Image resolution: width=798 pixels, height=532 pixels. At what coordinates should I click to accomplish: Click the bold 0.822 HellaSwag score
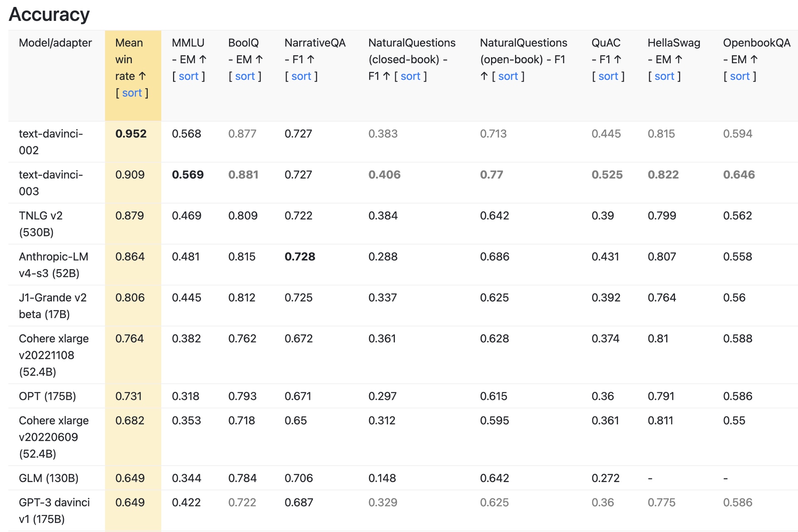pos(663,175)
